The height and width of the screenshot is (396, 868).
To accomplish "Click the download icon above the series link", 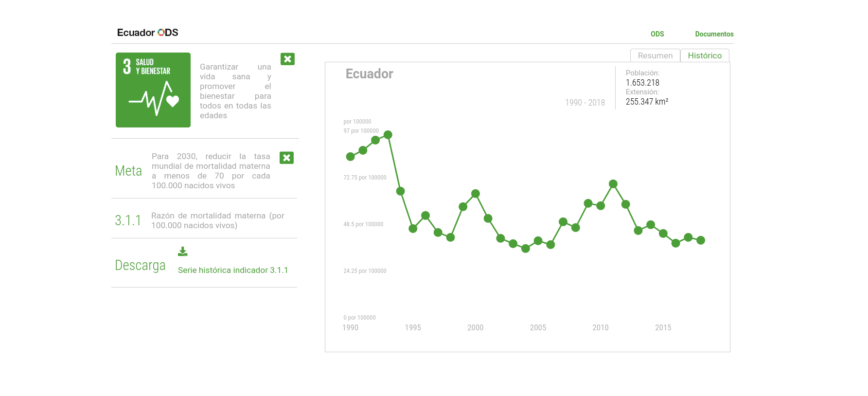I will point(182,252).
